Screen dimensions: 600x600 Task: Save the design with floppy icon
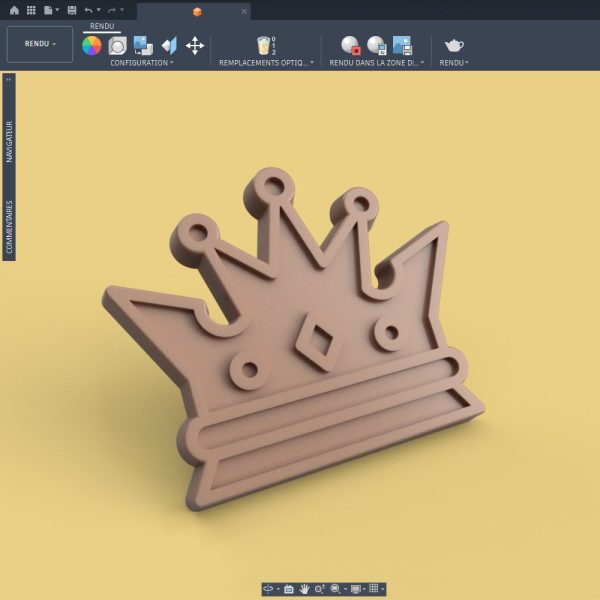[x=72, y=10]
